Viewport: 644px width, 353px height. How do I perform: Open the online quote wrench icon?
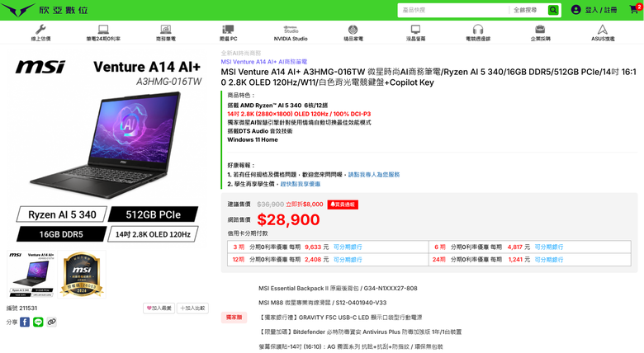coord(40,29)
